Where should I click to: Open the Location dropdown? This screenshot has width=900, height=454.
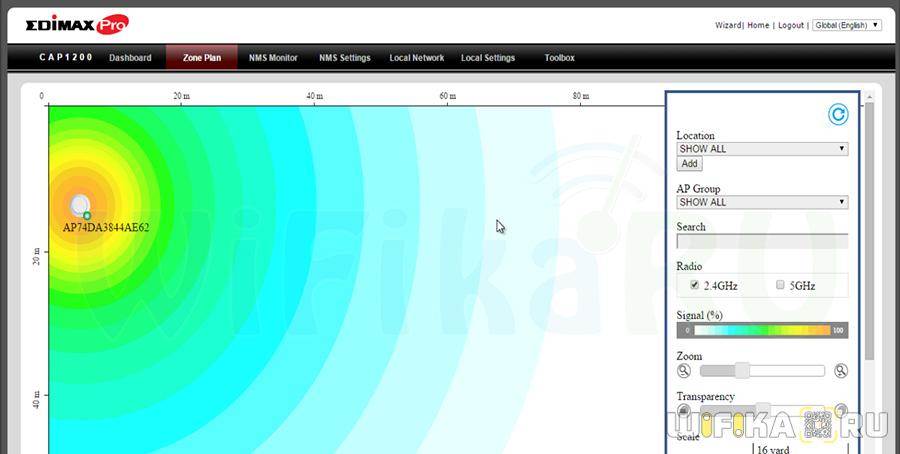tap(762, 149)
